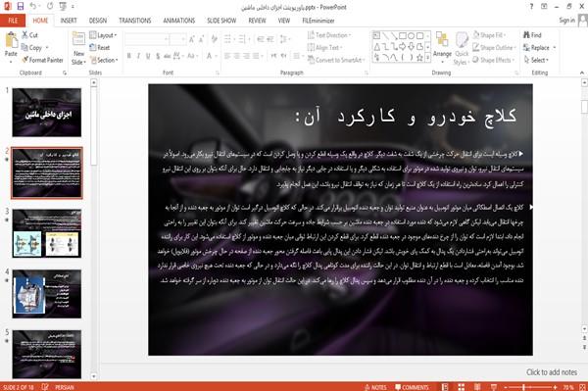Image resolution: width=588 pixels, height=391 pixels.
Task: Toggle Bold formatting
Action: [129, 56]
